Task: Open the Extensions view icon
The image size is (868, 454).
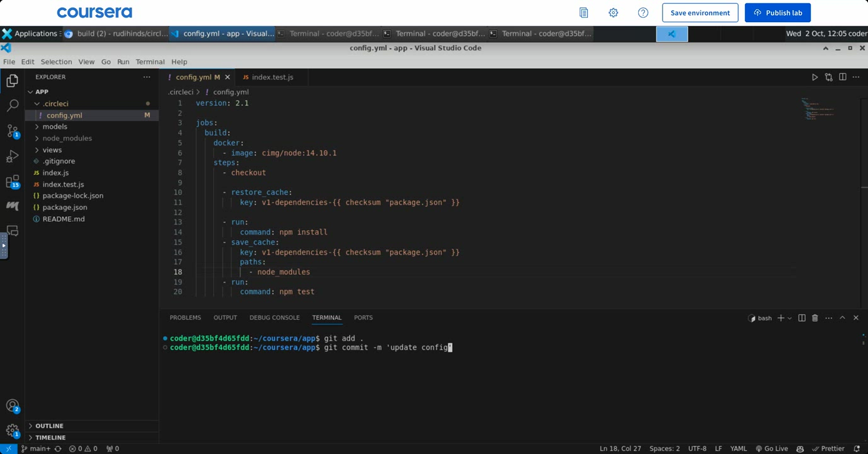Action: (12, 182)
